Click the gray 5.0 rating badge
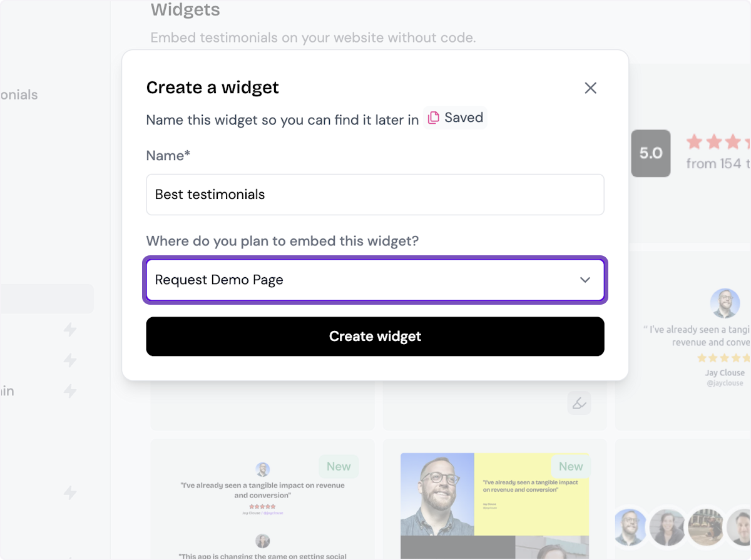The image size is (751, 560). (651, 153)
